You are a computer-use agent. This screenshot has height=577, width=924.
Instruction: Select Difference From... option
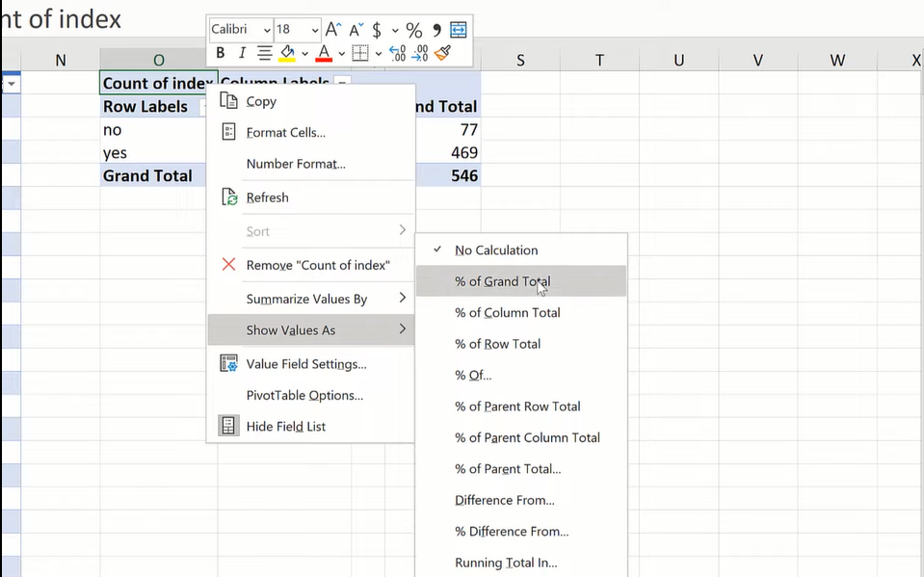click(521, 500)
